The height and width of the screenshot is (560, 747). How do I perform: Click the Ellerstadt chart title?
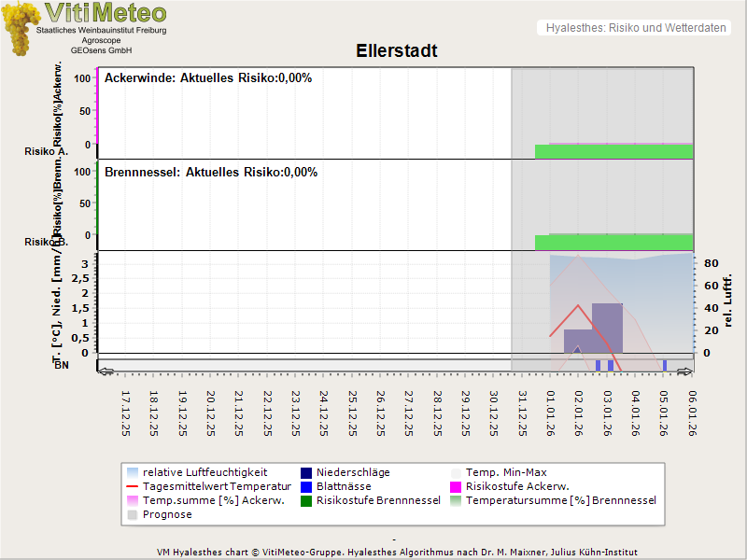click(x=396, y=50)
